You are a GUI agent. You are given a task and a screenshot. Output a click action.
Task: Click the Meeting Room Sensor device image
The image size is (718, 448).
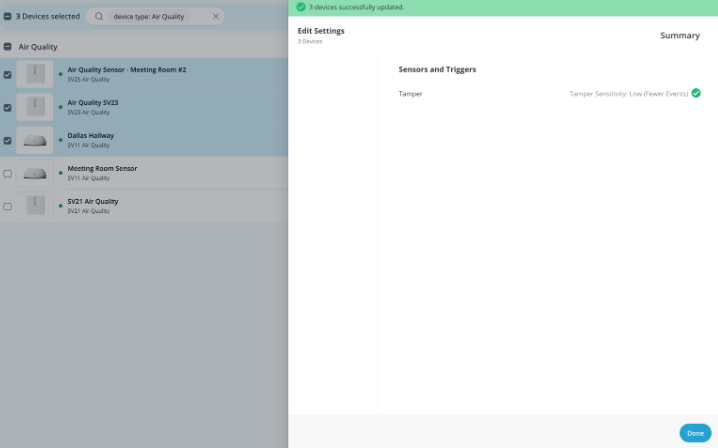[x=35, y=173]
